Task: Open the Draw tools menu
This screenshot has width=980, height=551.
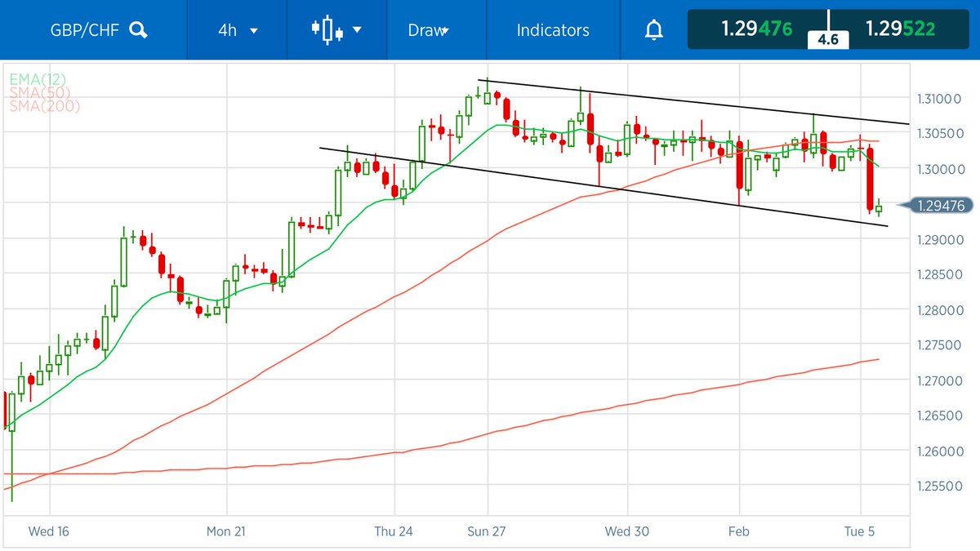Action: (430, 30)
